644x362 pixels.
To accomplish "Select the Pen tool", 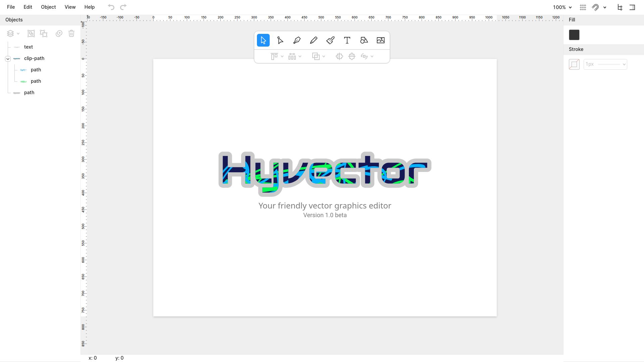I will (x=297, y=40).
